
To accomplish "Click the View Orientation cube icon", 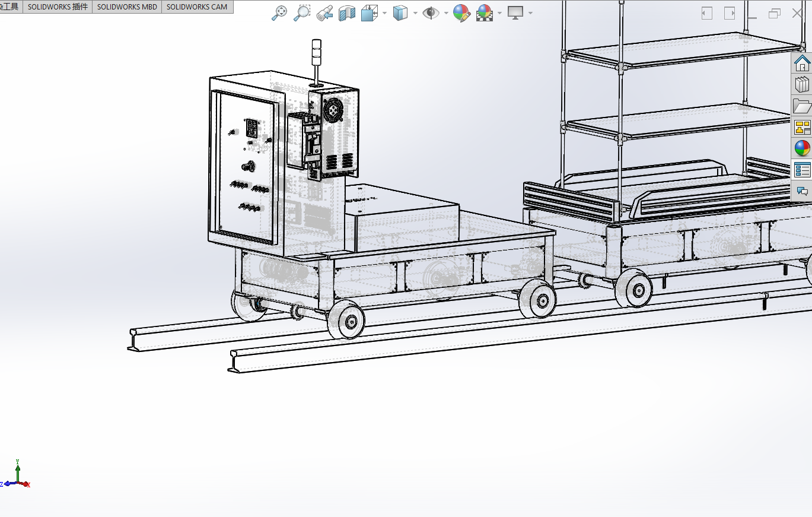I will pyautogui.click(x=370, y=13).
